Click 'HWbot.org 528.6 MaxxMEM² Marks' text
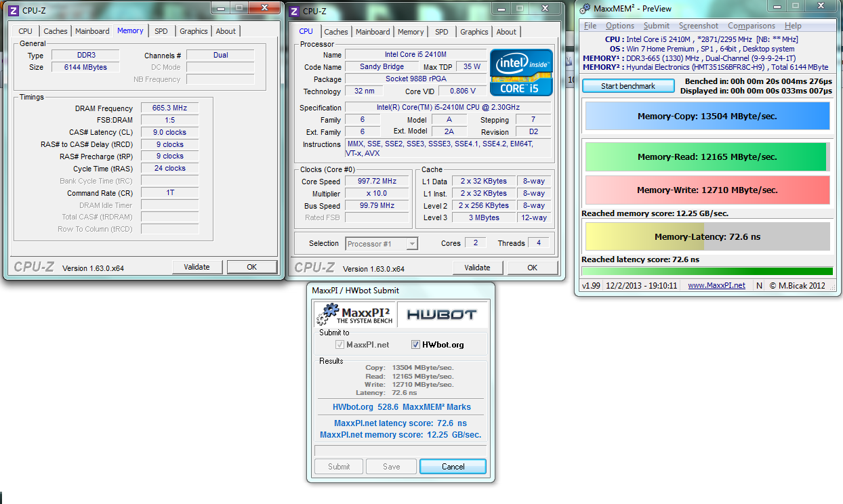The image size is (843, 504). 401,407
